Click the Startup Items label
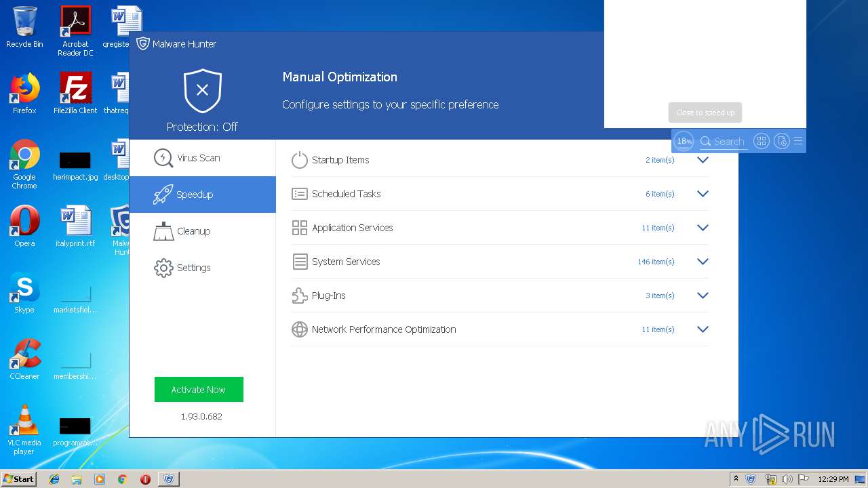The width and height of the screenshot is (868, 488). [x=340, y=160]
